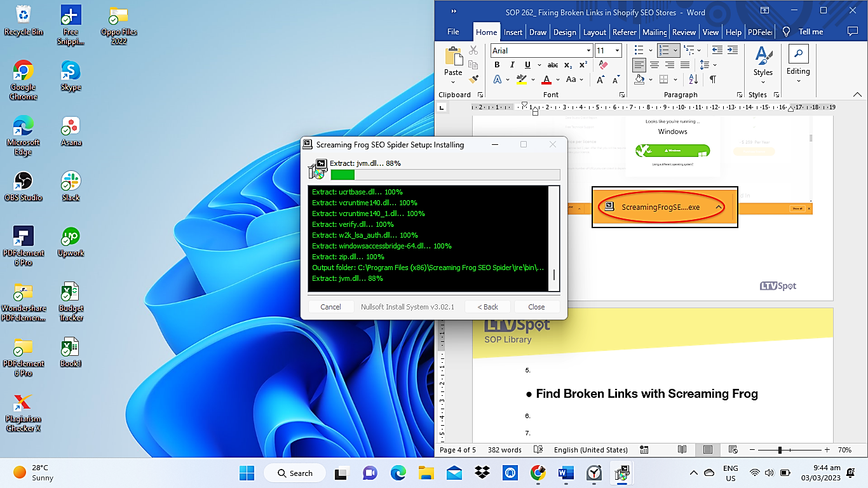Toggle Underline formatting
The height and width of the screenshot is (488, 868).
[527, 65]
